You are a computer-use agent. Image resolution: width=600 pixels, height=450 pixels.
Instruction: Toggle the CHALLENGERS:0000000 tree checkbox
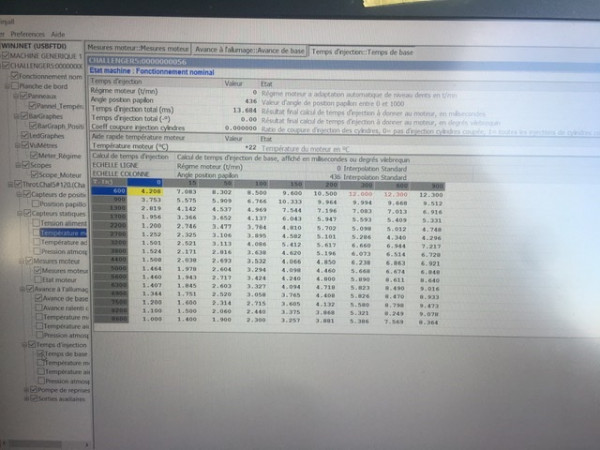(5, 65)
